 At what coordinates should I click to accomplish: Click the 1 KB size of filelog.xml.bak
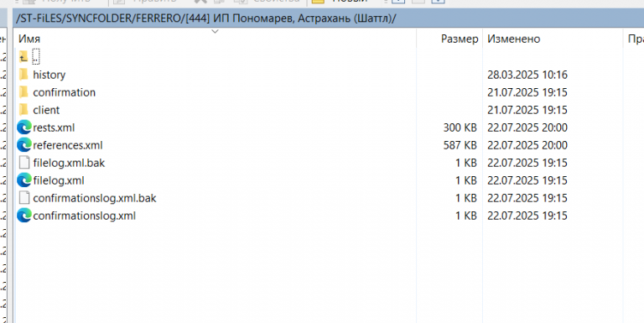click(466, 163)
